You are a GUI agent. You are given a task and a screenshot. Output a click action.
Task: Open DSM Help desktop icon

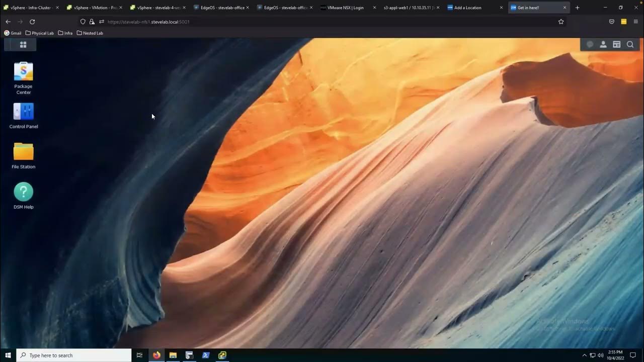(x=24, y=196)
